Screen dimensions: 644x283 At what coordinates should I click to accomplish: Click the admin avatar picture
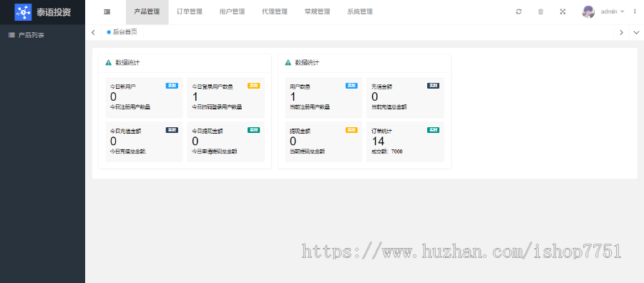[588, 12]
